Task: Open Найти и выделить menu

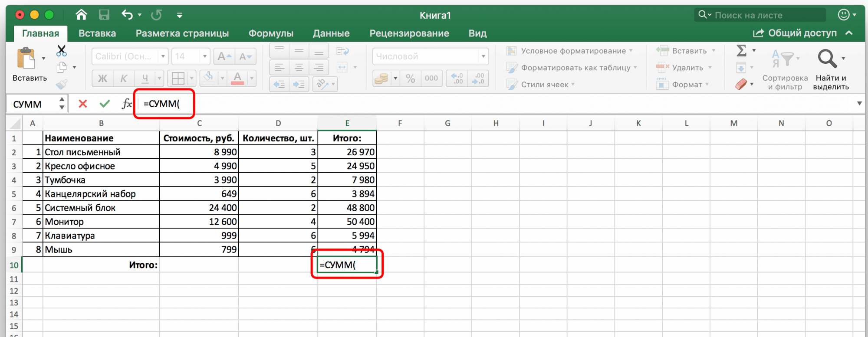Action: point(831,69)
